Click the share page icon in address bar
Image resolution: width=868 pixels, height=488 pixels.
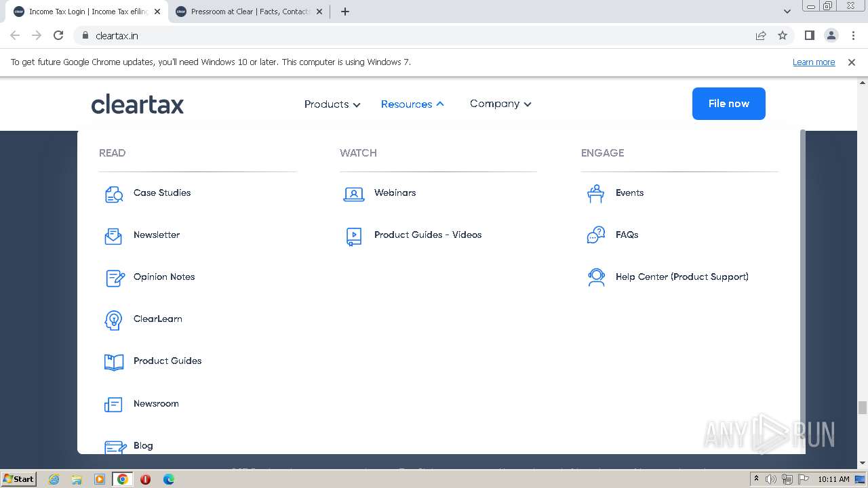761,35
